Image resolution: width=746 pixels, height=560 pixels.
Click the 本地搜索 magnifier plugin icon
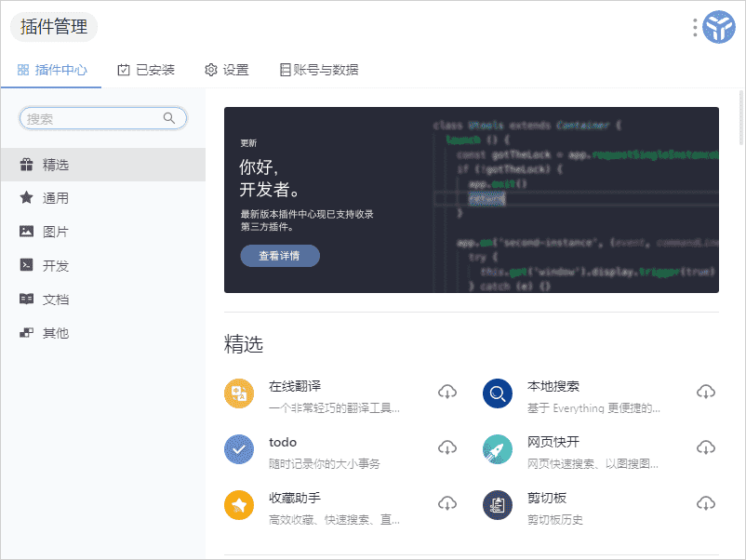pyautogui.click(x=497, y=393)
